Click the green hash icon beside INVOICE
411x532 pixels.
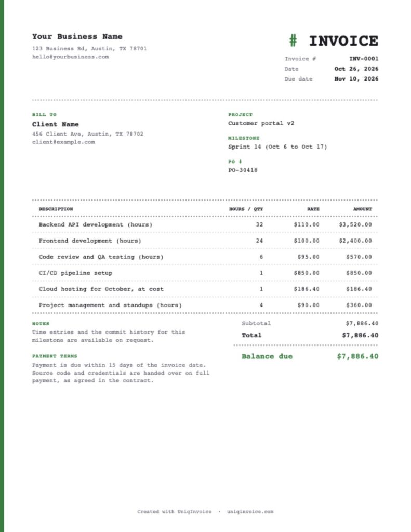click(x=293, y=41)
